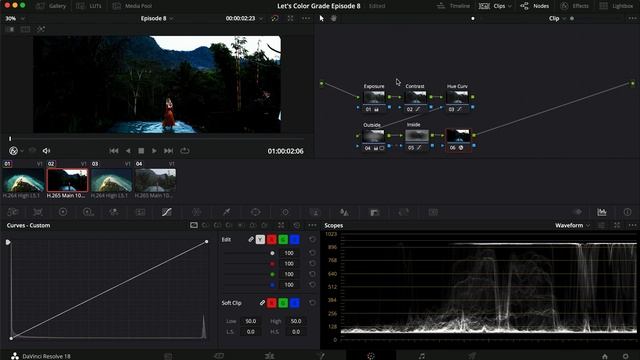Open the Lightbox view button
The width and height of the screenshot is (640, 360).
[x=616, y=6]
